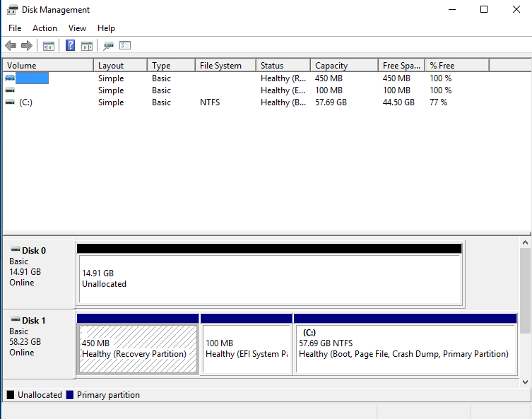This screenshot has width=532, height=419.
Task: Open the Action menu
Action: coord(45,28)
